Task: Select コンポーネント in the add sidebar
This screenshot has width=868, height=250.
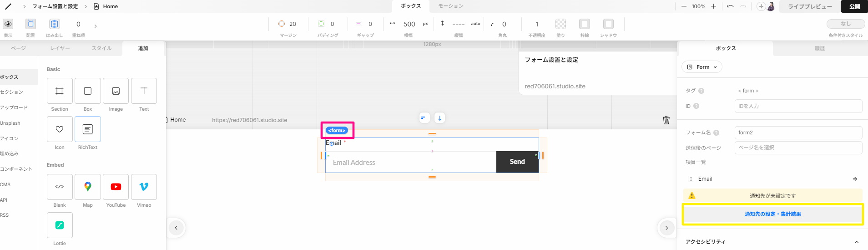Action: point(16,169)
